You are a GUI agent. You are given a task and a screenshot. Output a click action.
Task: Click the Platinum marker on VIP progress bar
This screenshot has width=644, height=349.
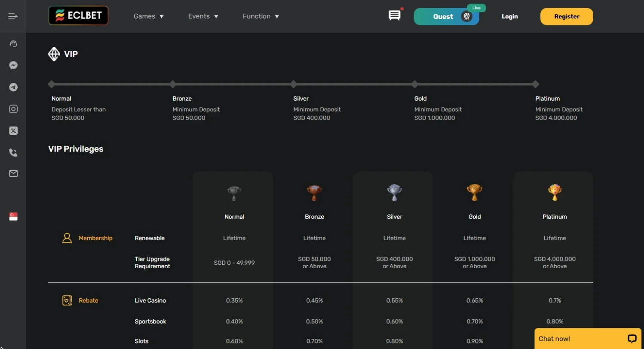(536, 84)
